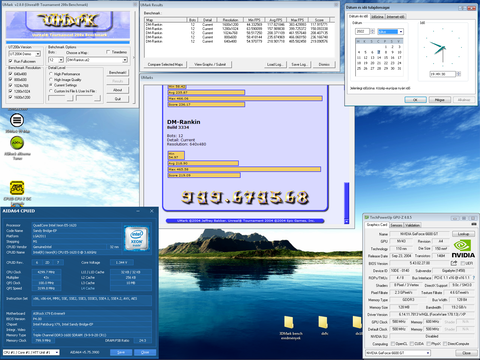
Task: Uncheck the 1280x1024 benchmark resolution
Action: (x=10, y=91)
